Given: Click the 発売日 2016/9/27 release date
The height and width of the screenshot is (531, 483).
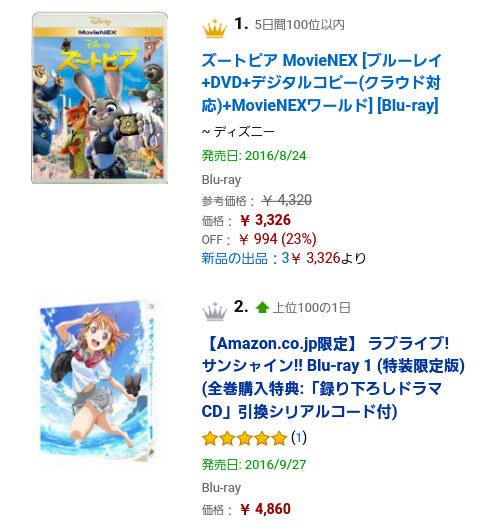Looking at the screenshot, I should tap(254, 464).
